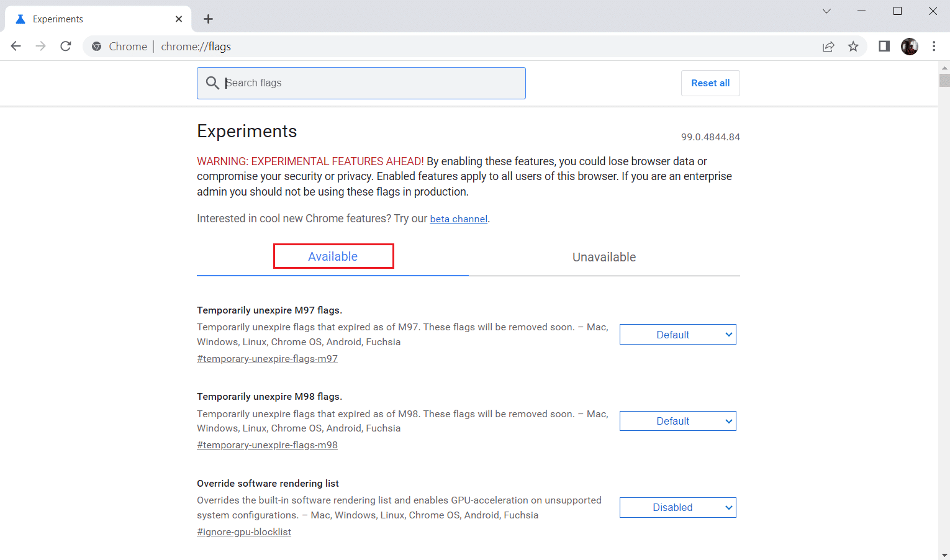Click the tab search chevron icon
Screen dimensions: 950x560
point(826,11)
